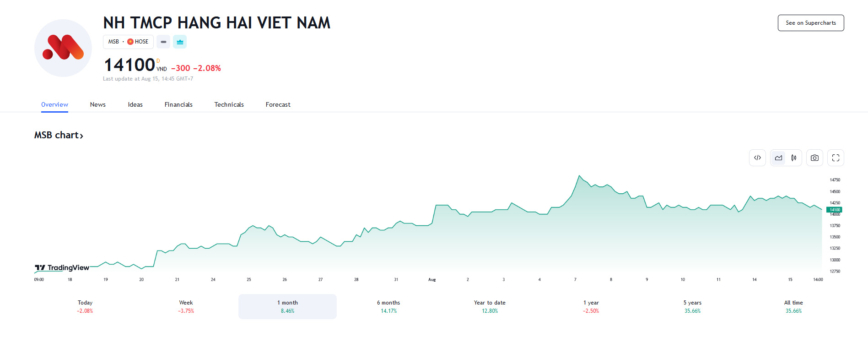Open the Forecast tab link
Image resolution: width=868 pixels, height=343 pixels.
pyautogui.click(x=278, y=104)
